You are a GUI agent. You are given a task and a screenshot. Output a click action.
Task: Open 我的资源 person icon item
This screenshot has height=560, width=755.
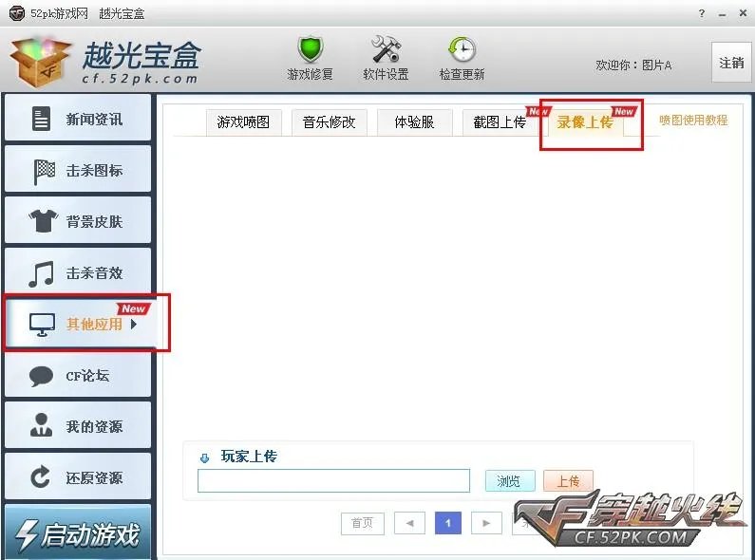(x=78, y=426)
